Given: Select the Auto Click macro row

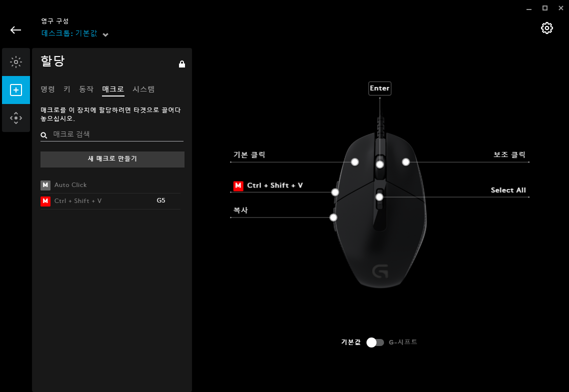Looking at the screenshot, I should click(110, 185).
